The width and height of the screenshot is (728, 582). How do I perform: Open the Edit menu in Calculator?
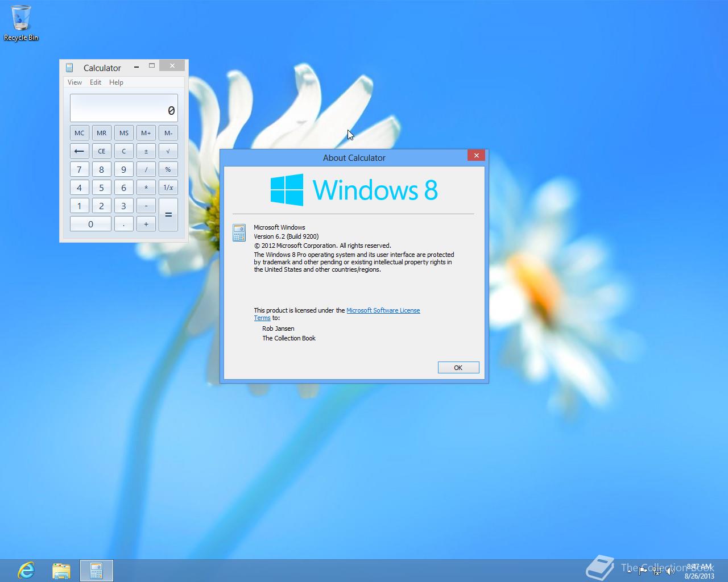coord(96,82)
